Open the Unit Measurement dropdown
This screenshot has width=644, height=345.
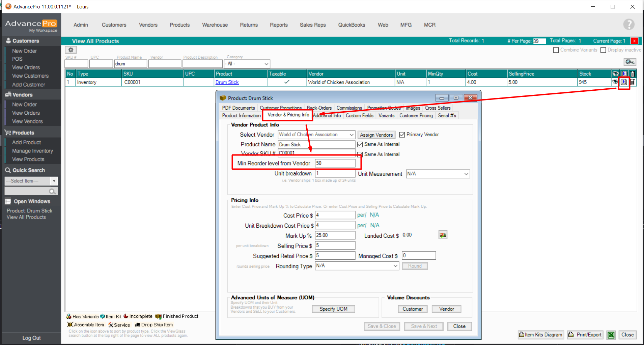(x=466, y=174)
